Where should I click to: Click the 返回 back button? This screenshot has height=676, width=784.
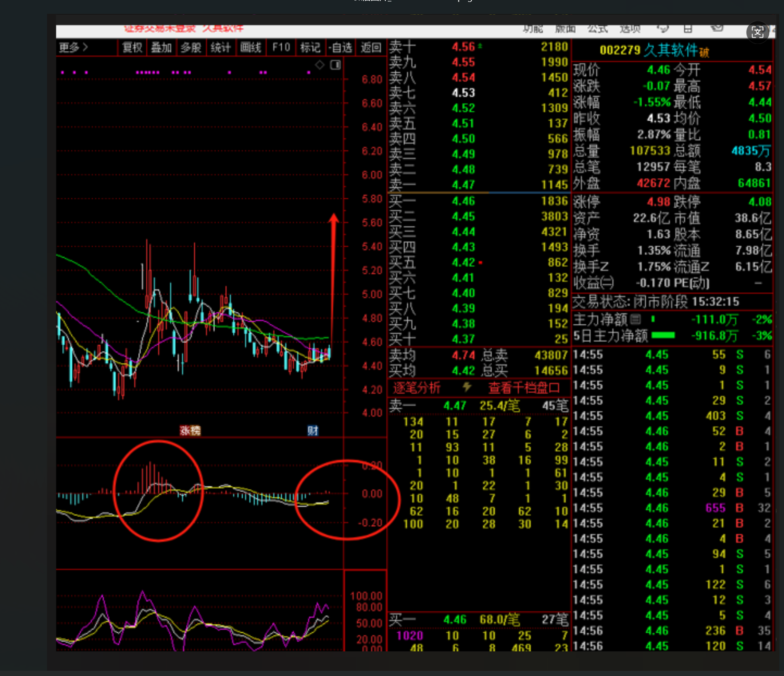(371, 48)
